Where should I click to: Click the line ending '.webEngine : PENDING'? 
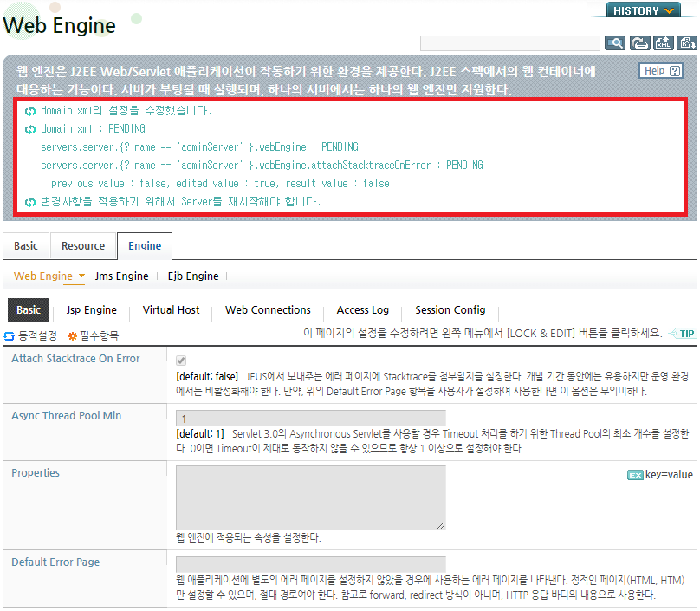(199, 147)
